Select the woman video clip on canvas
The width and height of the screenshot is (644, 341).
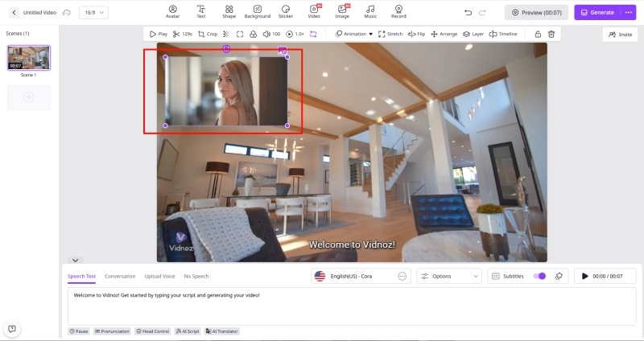pos(226,91)
